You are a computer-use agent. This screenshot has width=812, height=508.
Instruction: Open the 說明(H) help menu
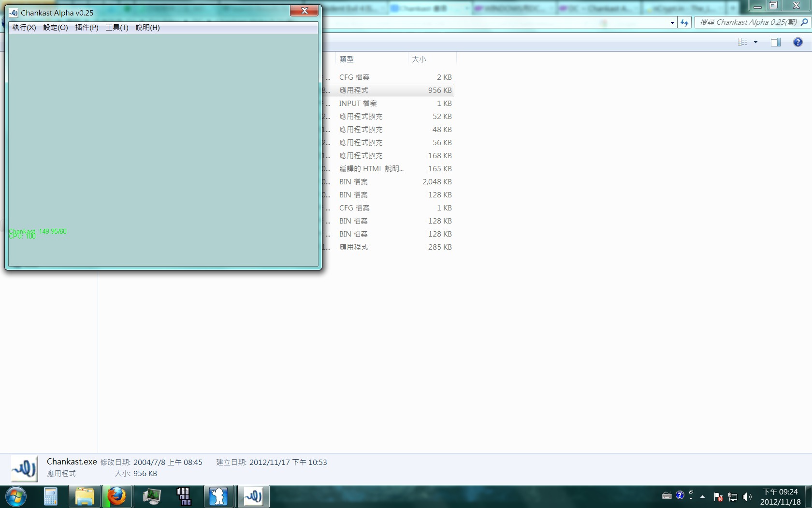click(x=147, y=28)
